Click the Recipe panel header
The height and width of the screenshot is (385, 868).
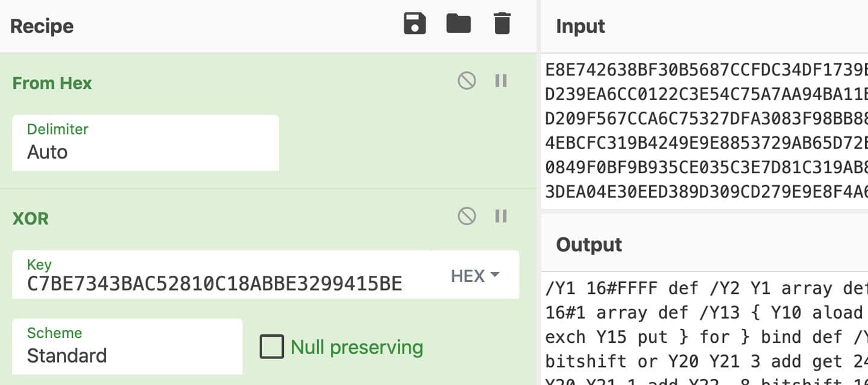(42, 26)
